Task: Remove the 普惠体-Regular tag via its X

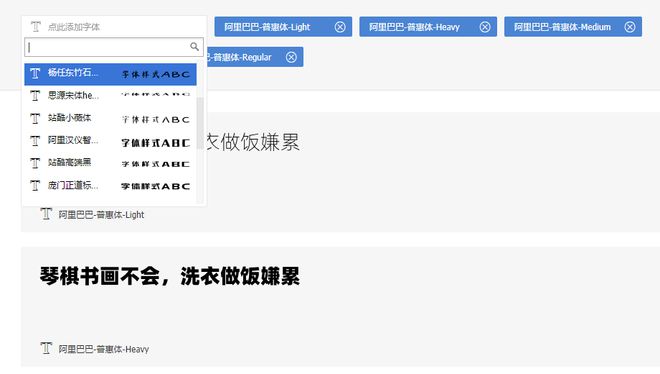Action: (x=291, y=57)
